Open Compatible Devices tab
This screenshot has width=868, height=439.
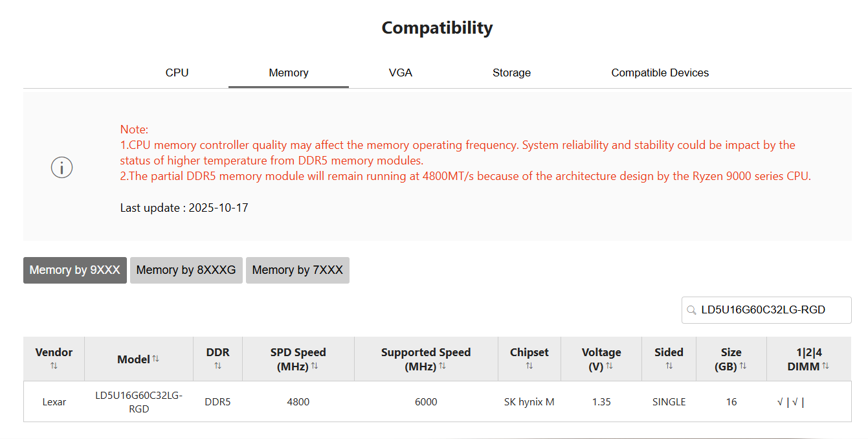(x=660, y=73)
